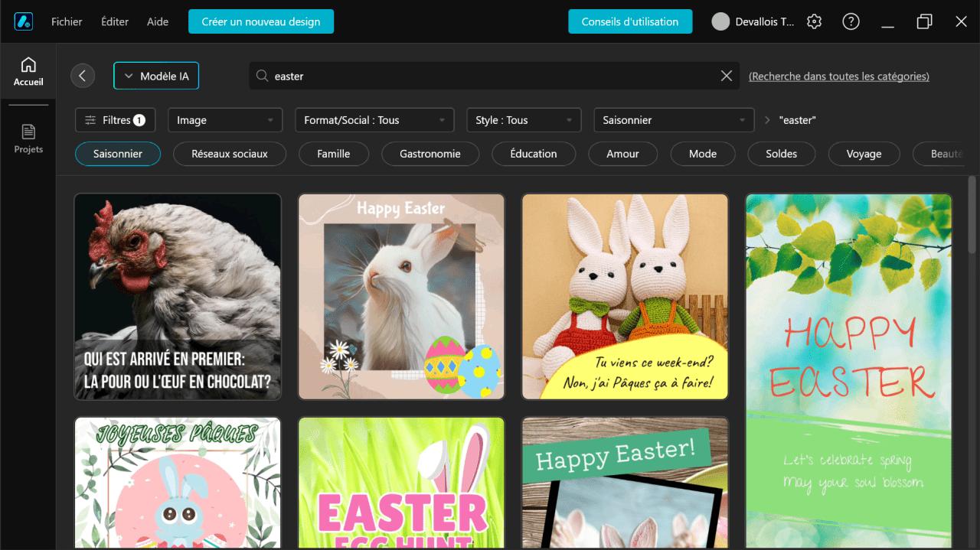
Task: Click the chevron before "easter" breadcrumb
Action: click(768, 120)
